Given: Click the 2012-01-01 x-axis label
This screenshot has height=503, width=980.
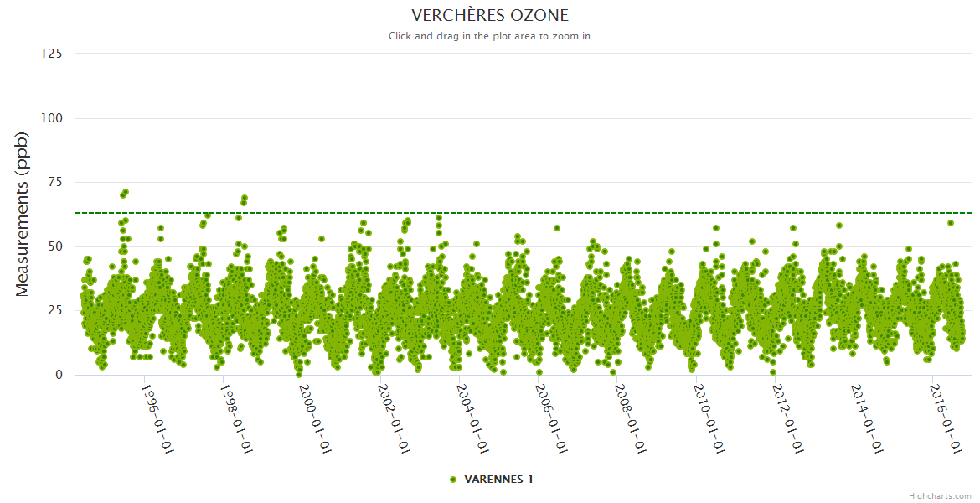Looking at the screenshot, I should click(788, 419).
